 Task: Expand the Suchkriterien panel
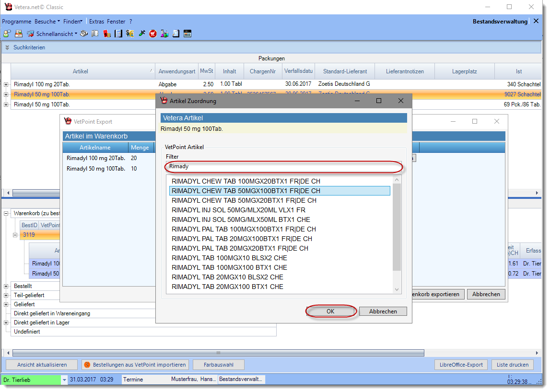point(7,47)
